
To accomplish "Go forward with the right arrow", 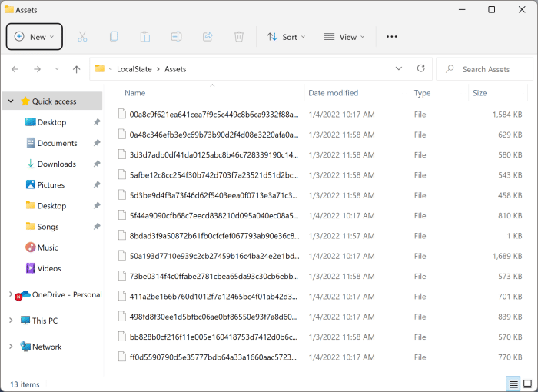I will coord(37,69).
